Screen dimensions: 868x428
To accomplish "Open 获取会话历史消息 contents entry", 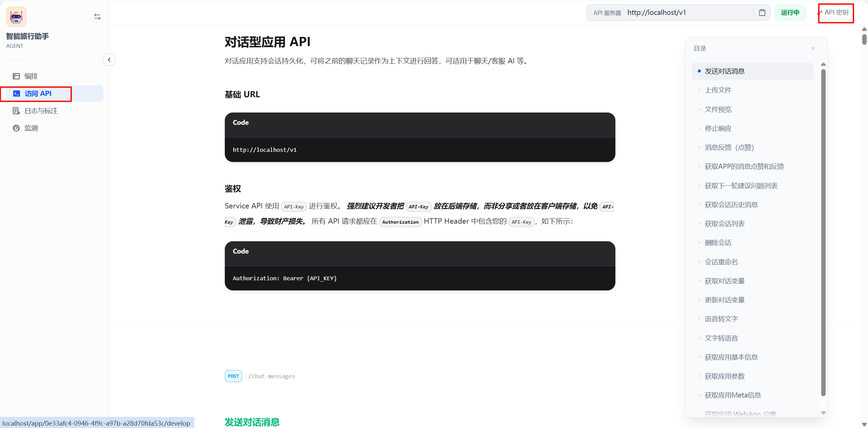I will (731, 205).
